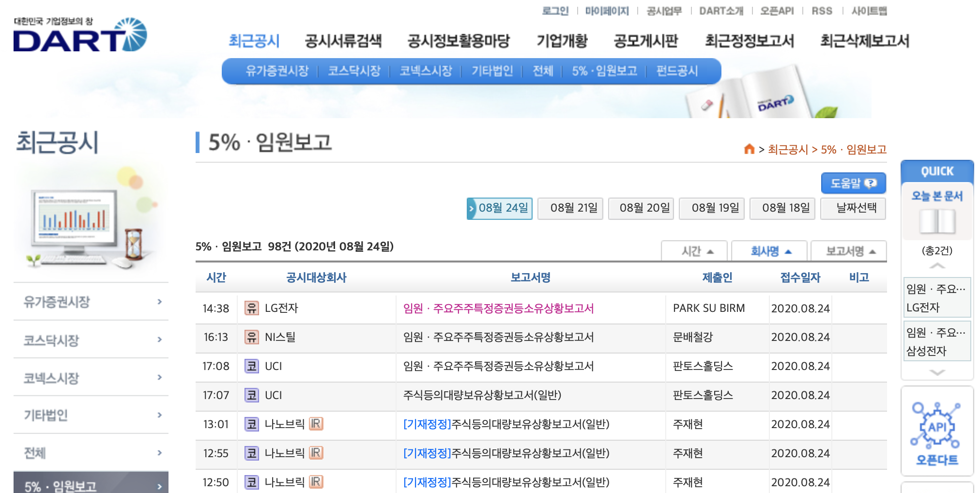
Task: Open the 공시정보활용마당 main menu
Action: click(x=459, y=41)
